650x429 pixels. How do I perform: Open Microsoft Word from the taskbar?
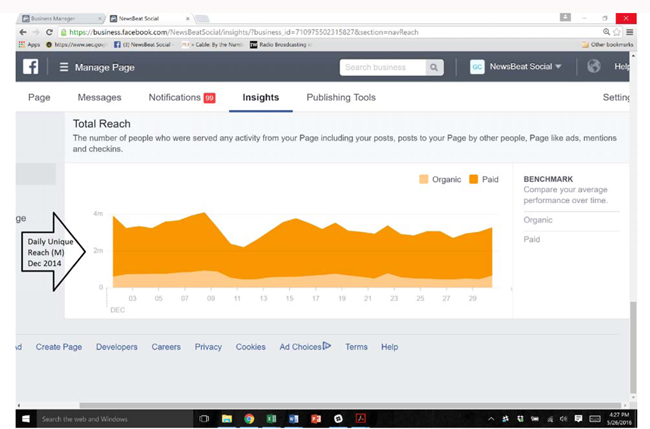294,418
